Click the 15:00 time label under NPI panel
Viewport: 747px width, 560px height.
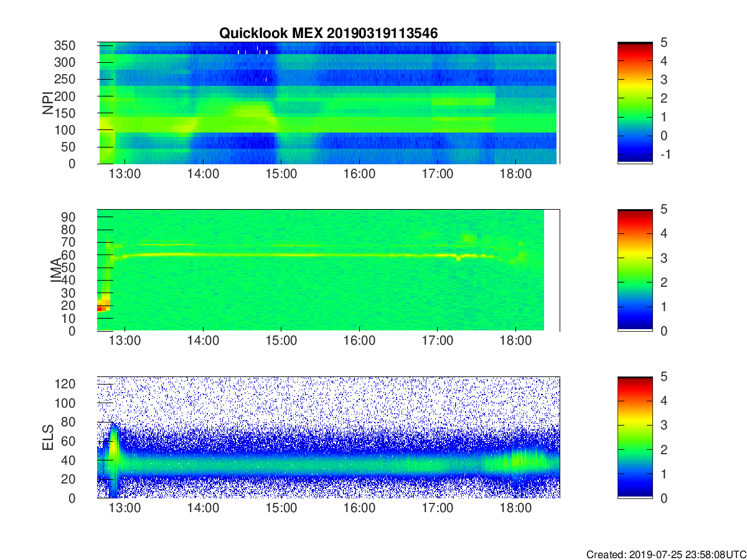click(x=281, y=175)
